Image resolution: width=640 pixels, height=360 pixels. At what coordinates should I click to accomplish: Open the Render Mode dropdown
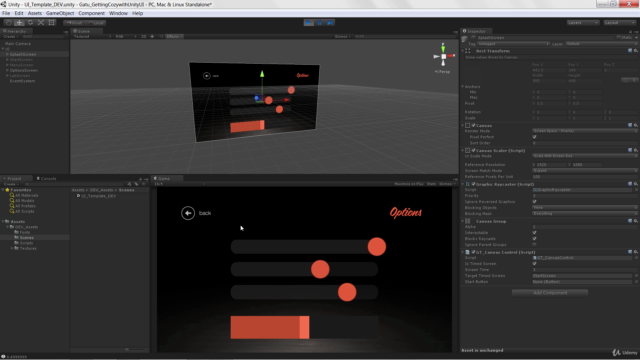pyautogui.click(x=585, y=131)
